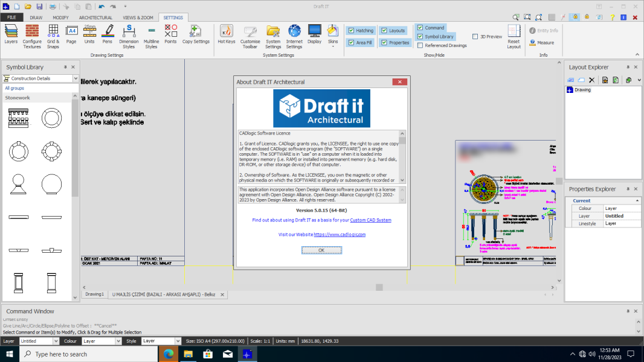Switch to the VIEWS & ZOOM tab
This screenshot has height=362, width=644.
coord(138,17)
